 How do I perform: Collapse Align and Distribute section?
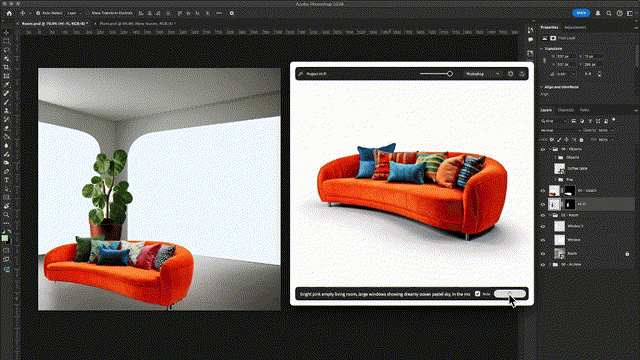click(542, 87)
